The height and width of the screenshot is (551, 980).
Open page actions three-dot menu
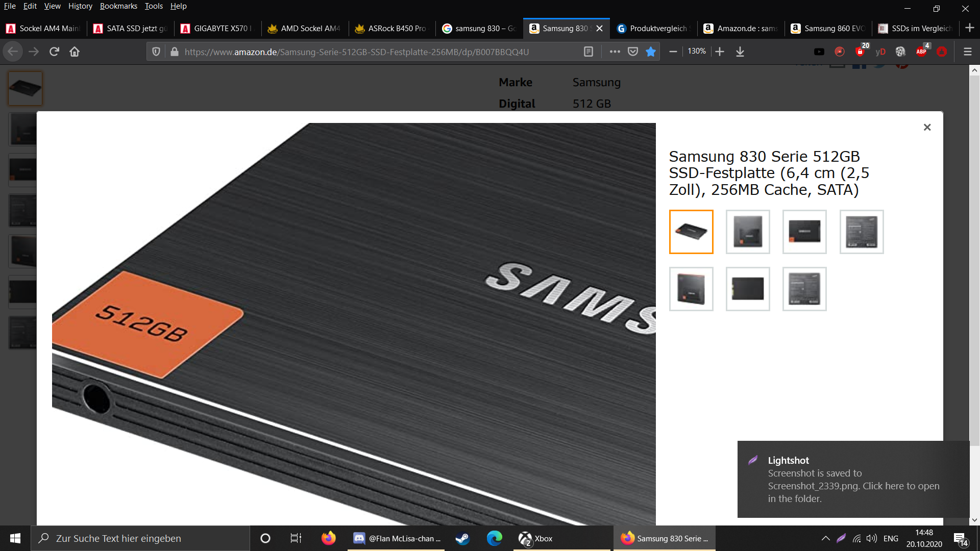tap(615, 52)
